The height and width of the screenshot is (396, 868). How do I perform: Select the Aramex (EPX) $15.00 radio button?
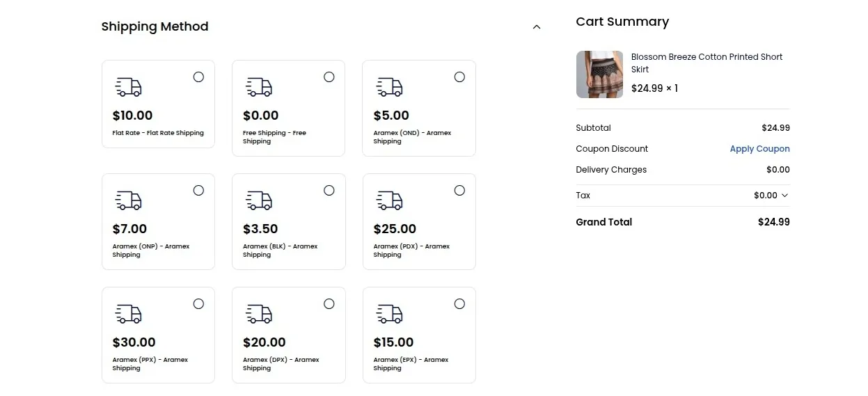pos(459,304)
